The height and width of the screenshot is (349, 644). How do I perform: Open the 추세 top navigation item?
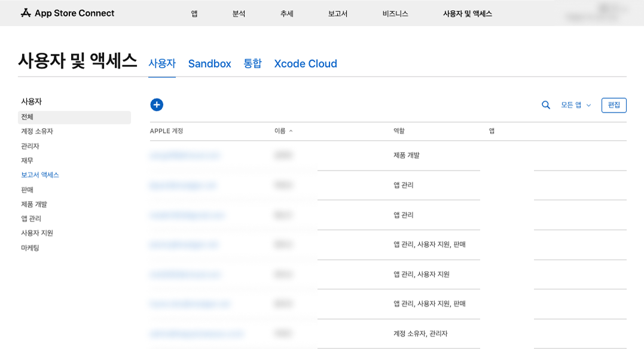click(286, 14)
